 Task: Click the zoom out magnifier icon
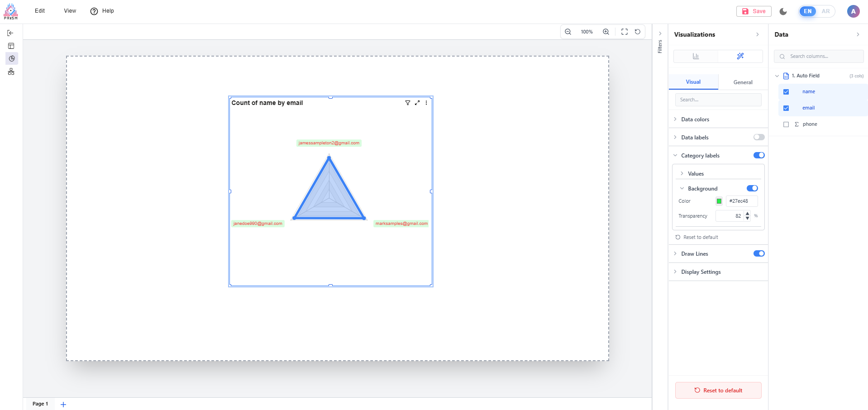tap(568, 32)
